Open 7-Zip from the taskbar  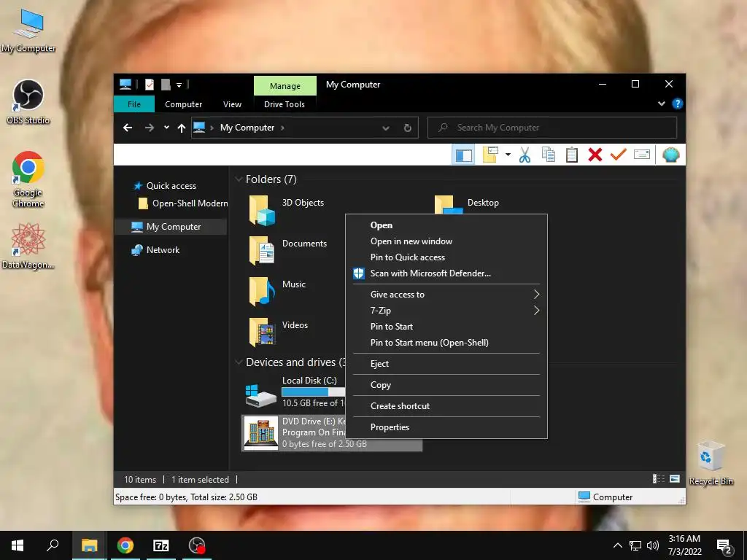point(161,545)
